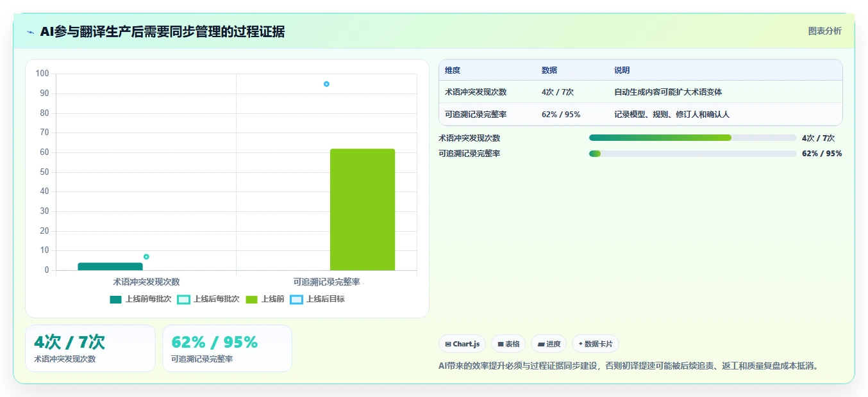Click the y-axis label 50
This screenshot has height=397, width=868.
[44, 172]
